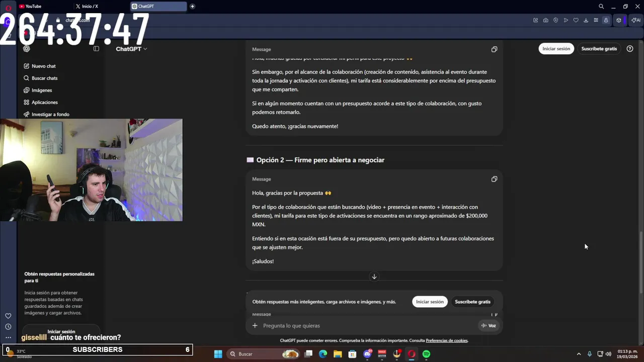Click the browser tab search magnifier
644x362 pixels.
point(601,7)
